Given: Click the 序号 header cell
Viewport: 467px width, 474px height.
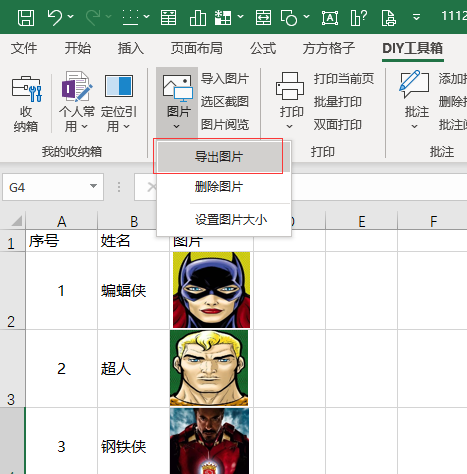Looking at the screenshot, I should coord(61,241).
